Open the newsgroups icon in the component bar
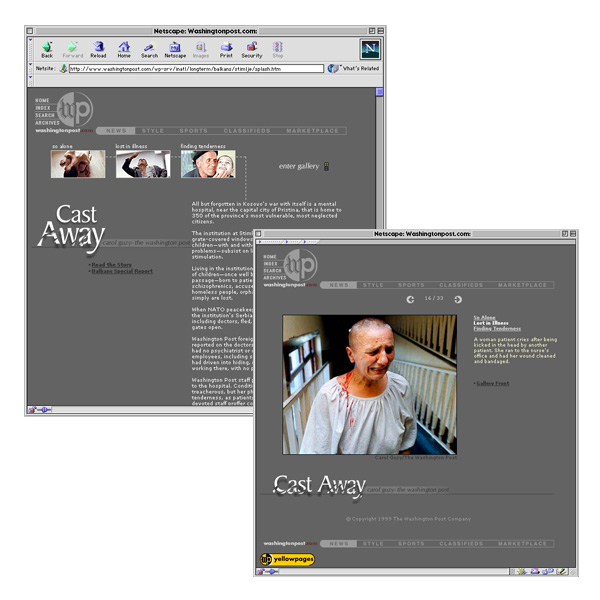 point(549,572)
